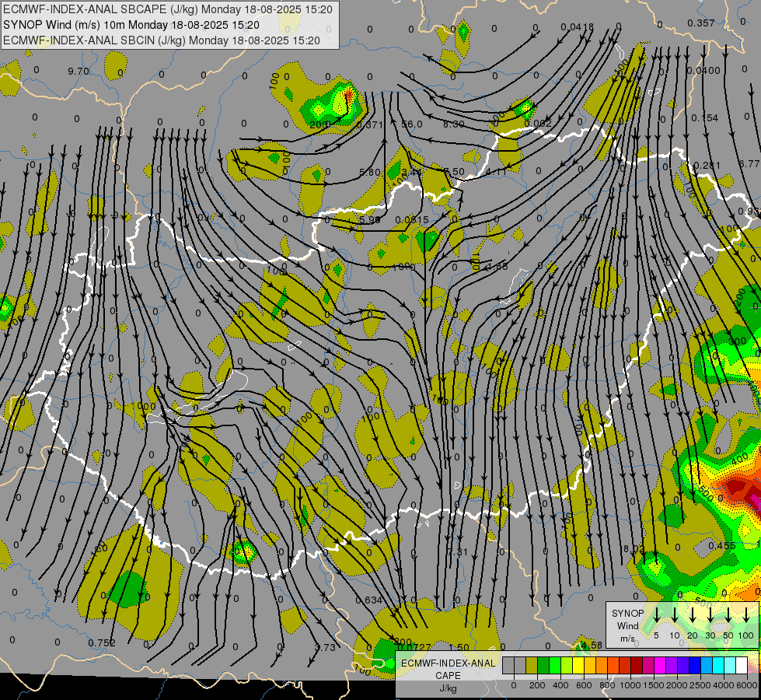Click the '0.0015' value on map
This screenshot has height=700, width=761.
point(411,219)
